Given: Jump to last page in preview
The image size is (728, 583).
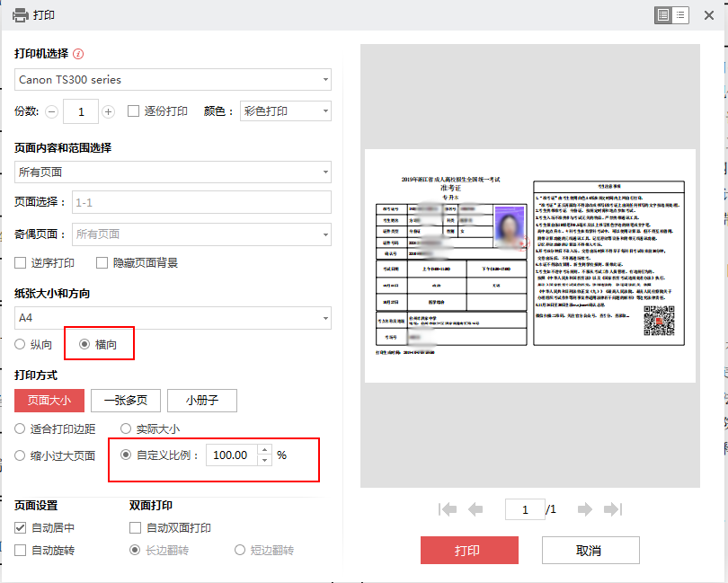Looking at the screenshot, I should click(x=613, y=509).
